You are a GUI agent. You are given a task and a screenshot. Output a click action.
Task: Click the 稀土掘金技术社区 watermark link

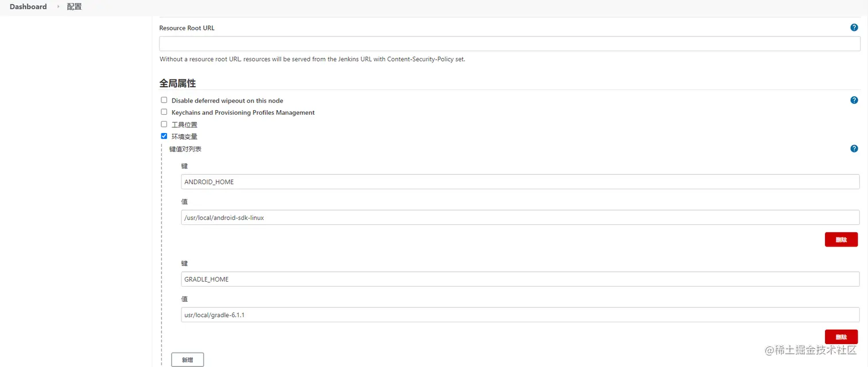tap(810, 349)
